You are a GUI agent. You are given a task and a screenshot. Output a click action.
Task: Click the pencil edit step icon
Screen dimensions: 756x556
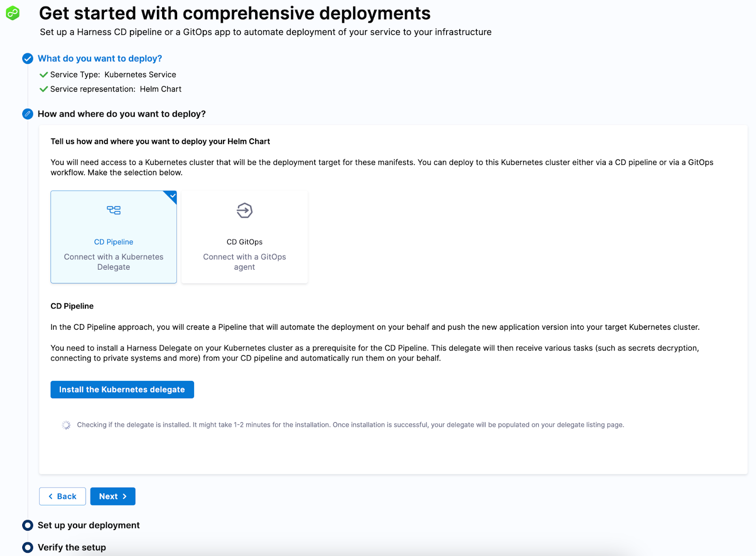pos(28,114)
